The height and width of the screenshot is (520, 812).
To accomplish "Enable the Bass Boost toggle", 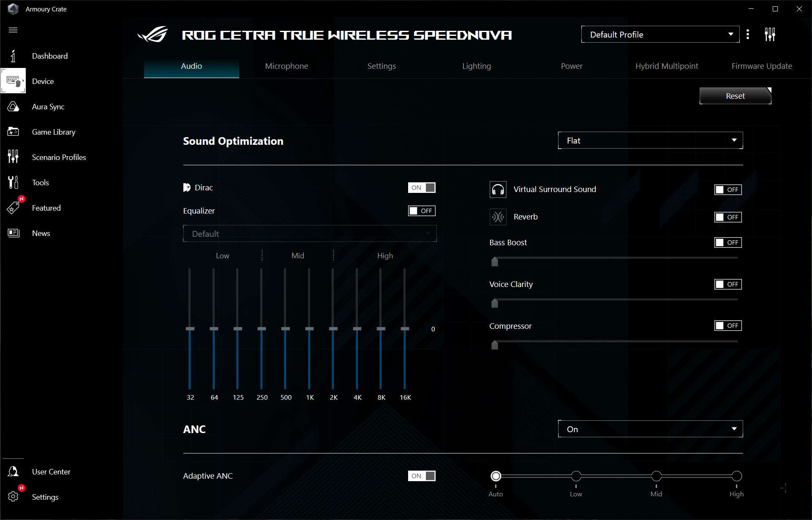I will [728, 242].
